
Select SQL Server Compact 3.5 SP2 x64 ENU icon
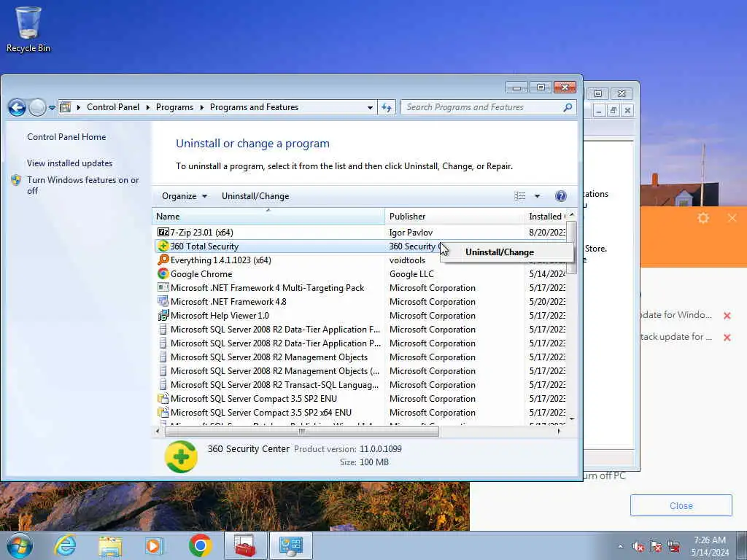(163, 413)
